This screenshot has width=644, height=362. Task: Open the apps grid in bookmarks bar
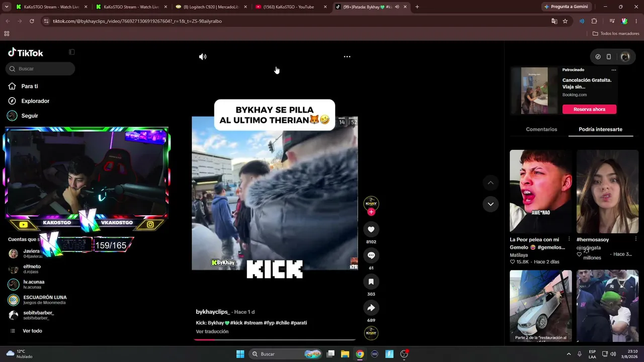click(7, 34)
